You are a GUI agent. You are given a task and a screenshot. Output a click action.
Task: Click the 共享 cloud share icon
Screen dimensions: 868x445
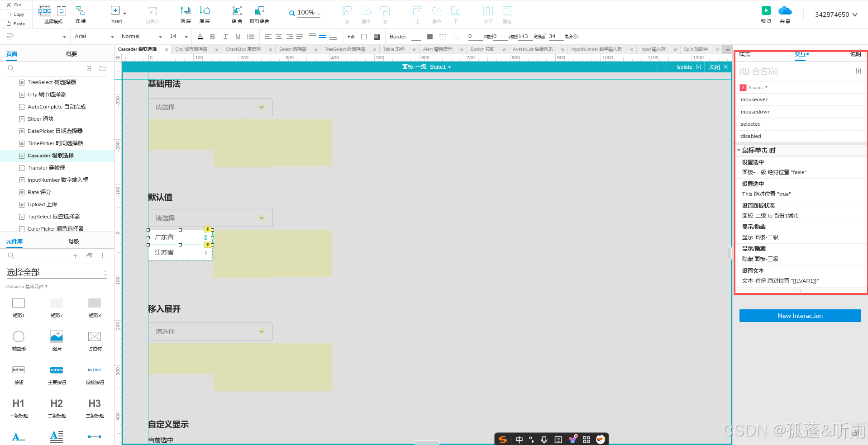(x=785, y=10)
